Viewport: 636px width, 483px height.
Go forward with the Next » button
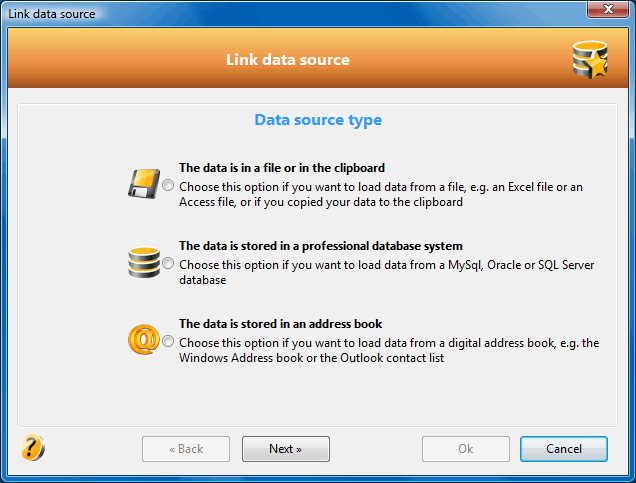click(x=286, y=449)
